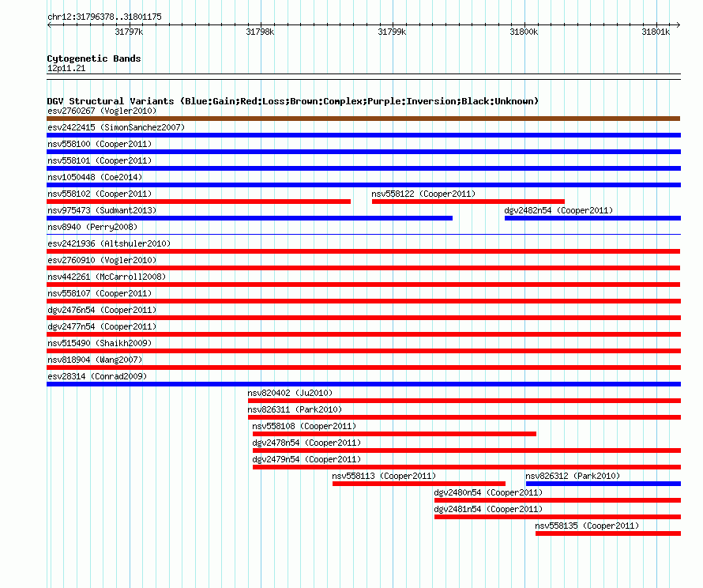This screenshot has width=703, height=588.
Task: Select esv2760910 (Vogler2010) label
Action: (x=102, y=260)
